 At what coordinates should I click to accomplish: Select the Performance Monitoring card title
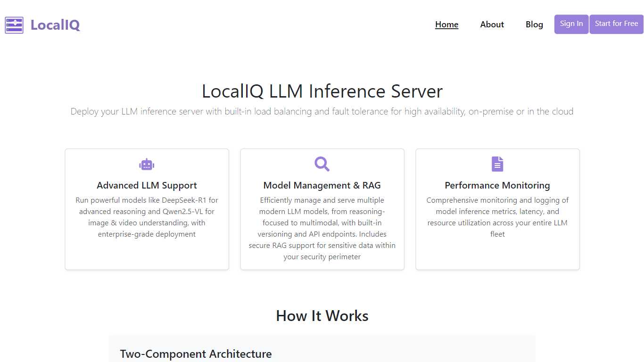coord(497,185)
